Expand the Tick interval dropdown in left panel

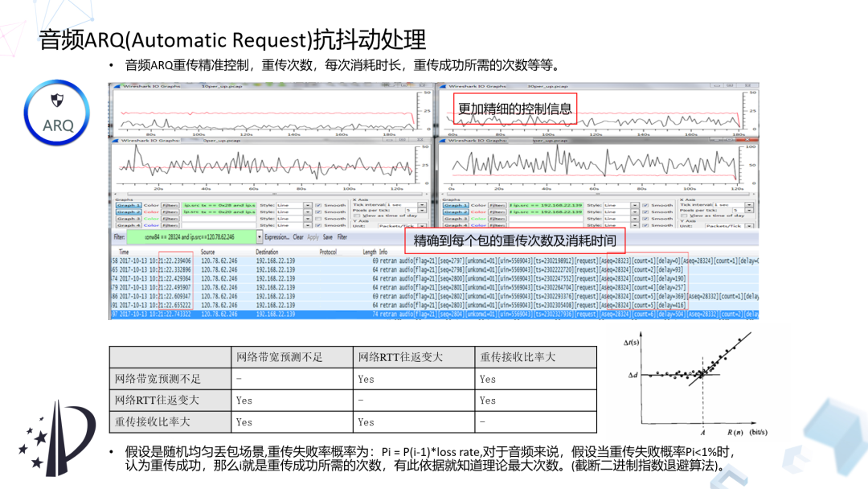(x=422, y=204)
